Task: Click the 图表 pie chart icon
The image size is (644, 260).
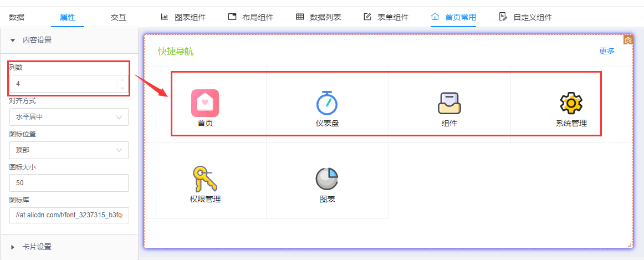Action: [x=327, y=179]
